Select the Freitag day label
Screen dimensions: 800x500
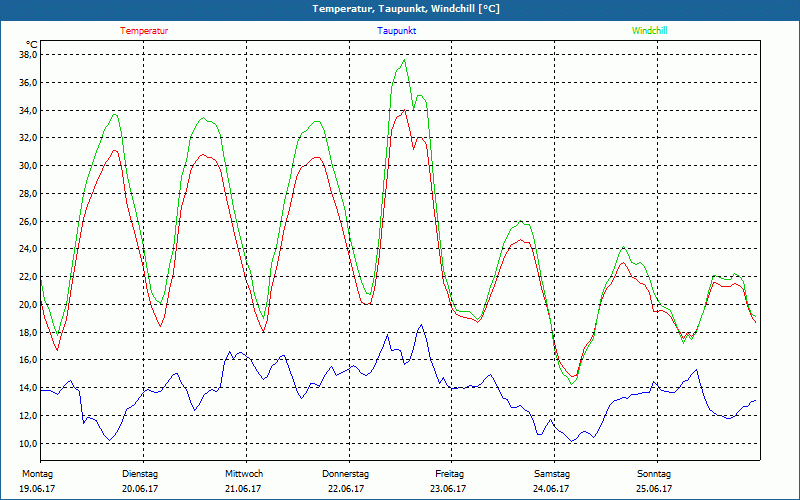coord(449,473)
